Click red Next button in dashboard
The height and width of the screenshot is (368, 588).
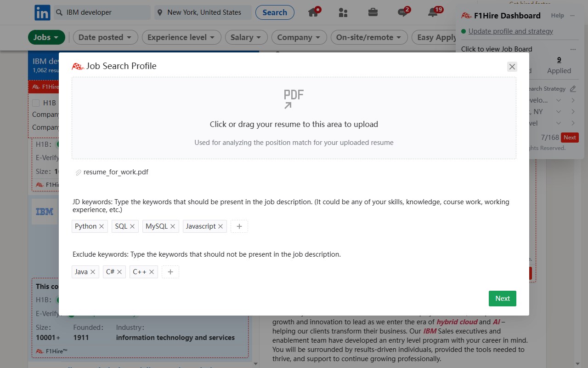(x=570, y=138)
